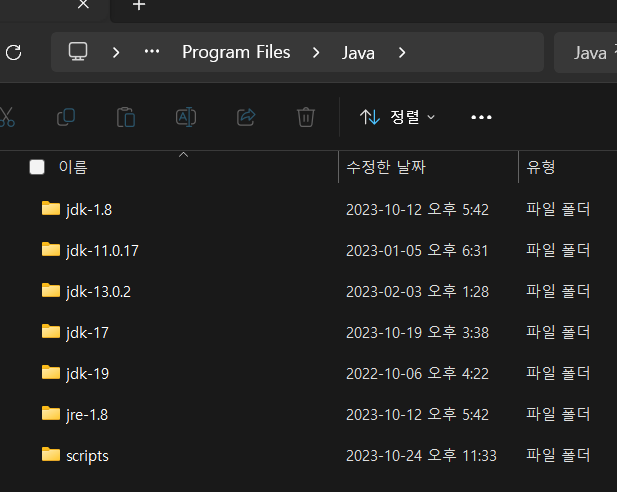The image size is (617, 492).
Task: Click folder icon of jdk-11.0.17
Action: coord(51,249)
